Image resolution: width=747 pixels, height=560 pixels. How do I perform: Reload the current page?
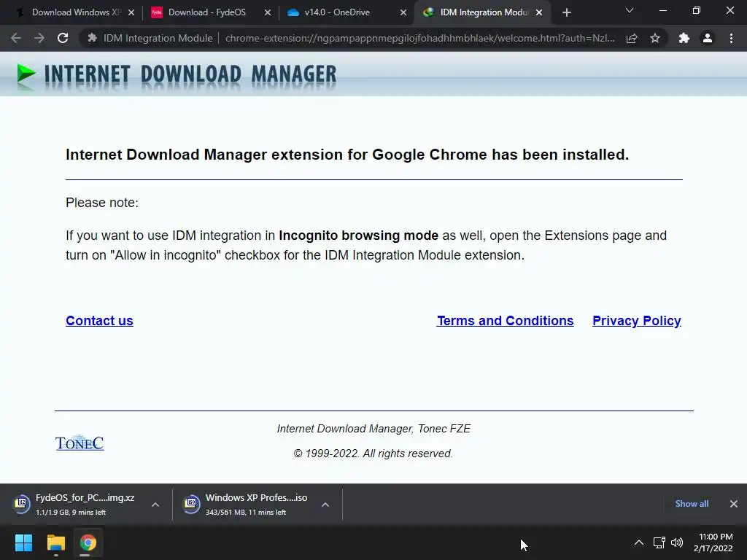point(63,38)
